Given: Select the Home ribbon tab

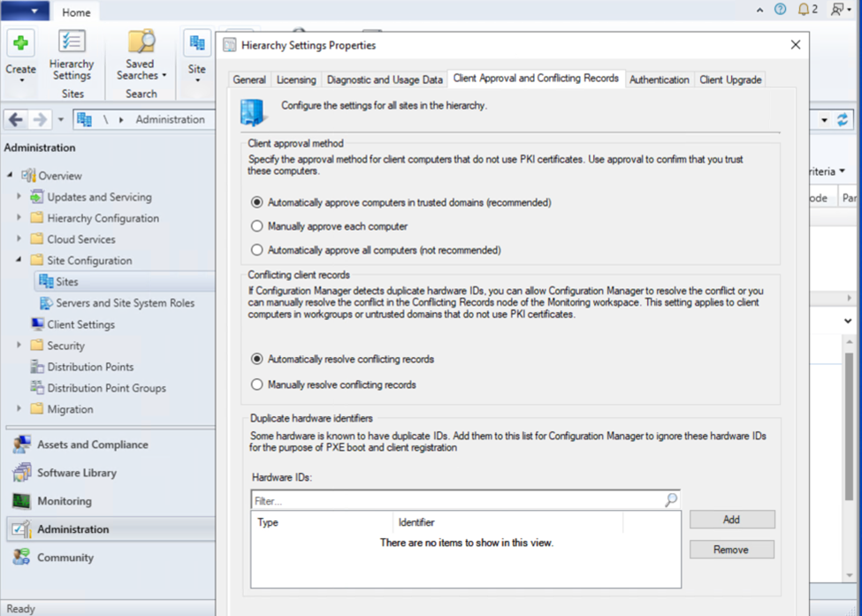Looking at the screenshot, I should pyautogui.click(x=76, y=12).
